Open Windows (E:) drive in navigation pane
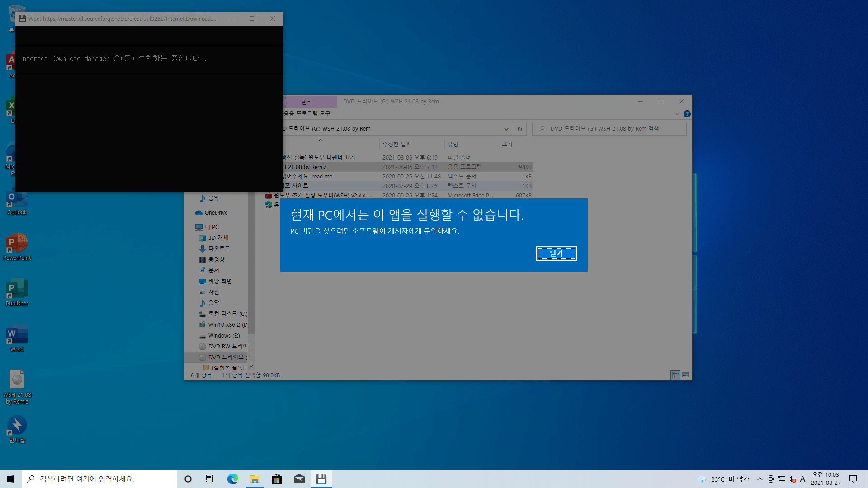 (x=219, y=335)
